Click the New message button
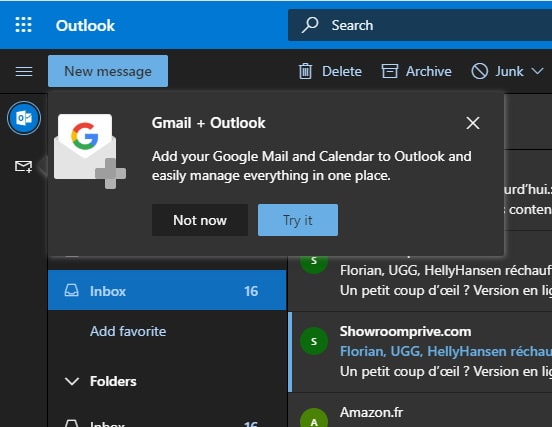The width and height of the screenshot is (552, 427). click(108, 71)
